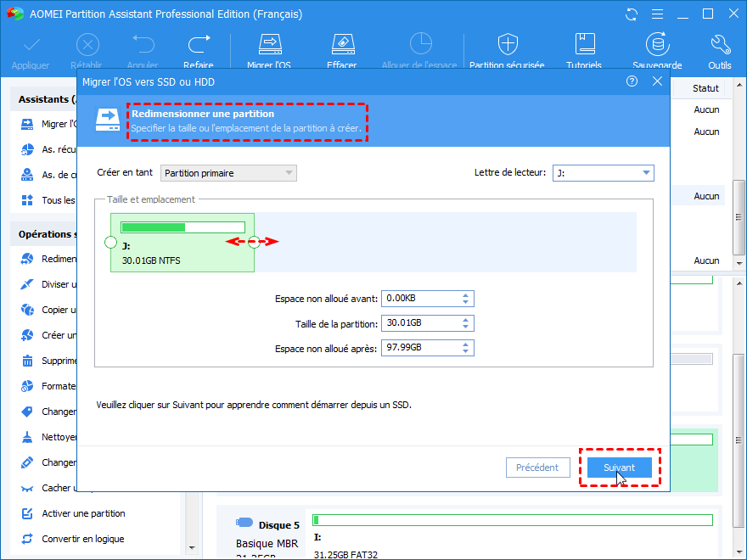747x560 pixels.
Task: Click the J: partition usage bar
Action: coord(183,227)
